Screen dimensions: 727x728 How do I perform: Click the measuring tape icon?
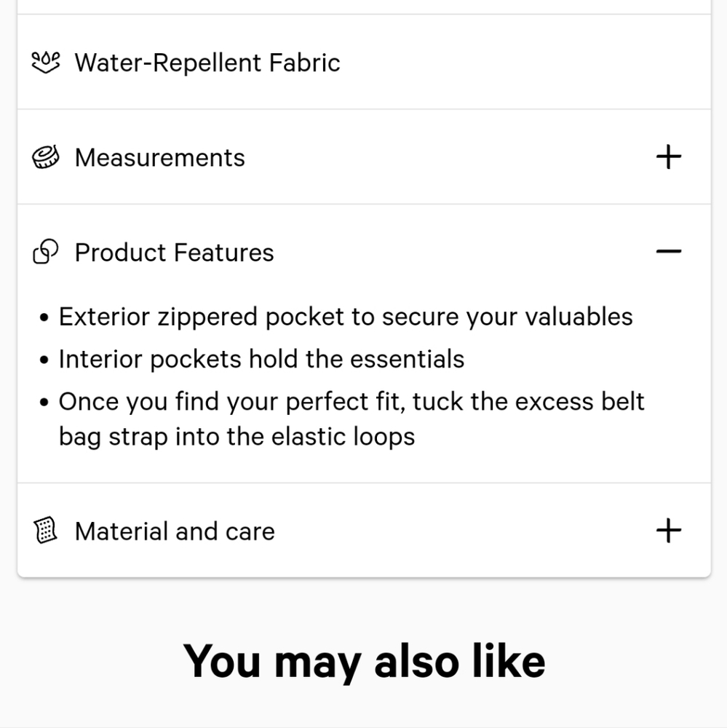tap(46, 157)
